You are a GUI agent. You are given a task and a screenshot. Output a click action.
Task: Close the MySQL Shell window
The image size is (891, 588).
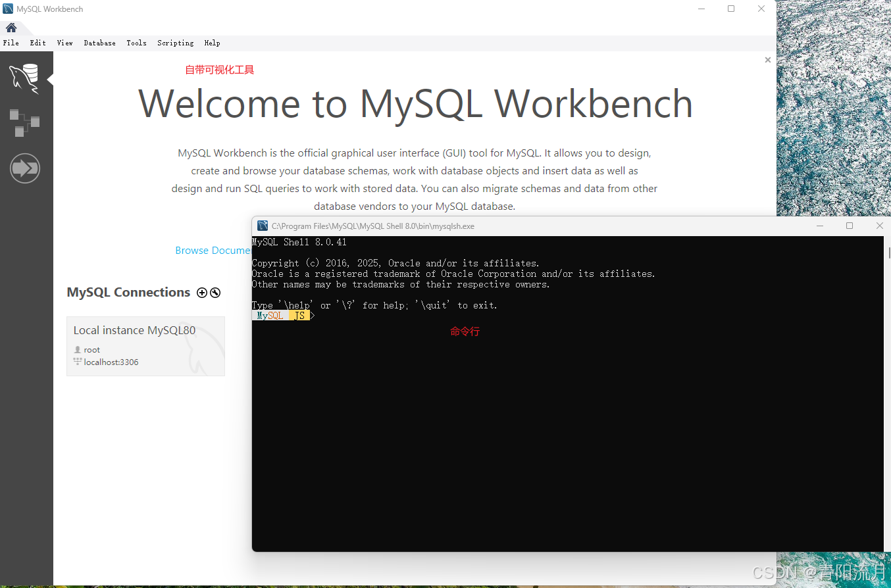(x=879, y=226)
